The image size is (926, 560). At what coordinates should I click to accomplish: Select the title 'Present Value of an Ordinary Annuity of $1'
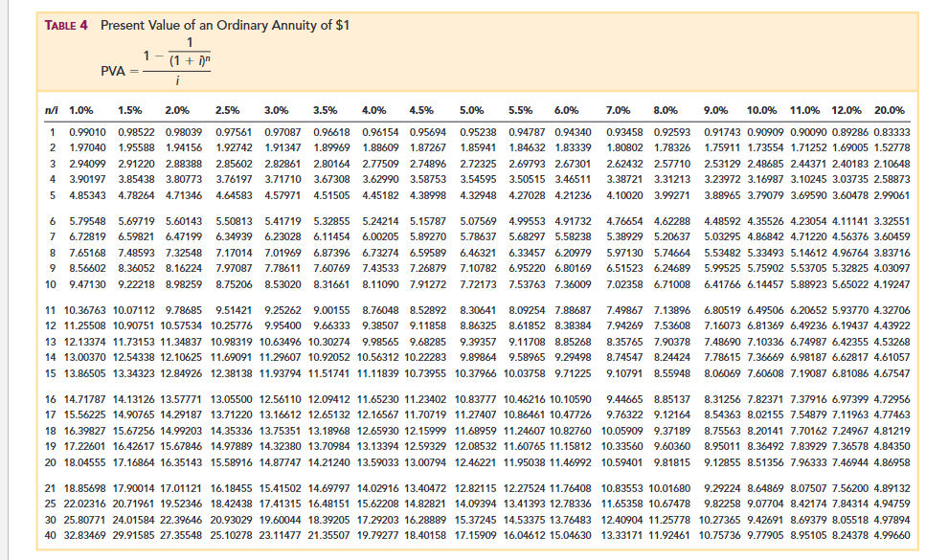point(225,26)
